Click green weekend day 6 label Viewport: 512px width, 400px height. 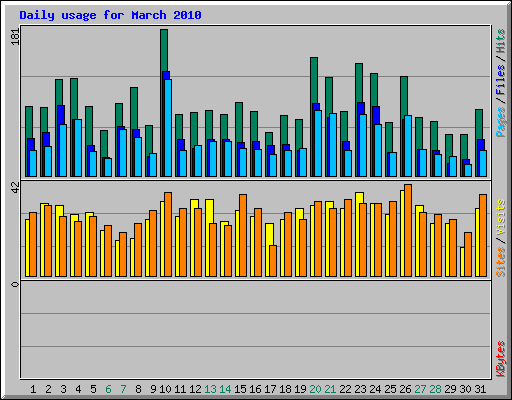(x=108, y=389)
